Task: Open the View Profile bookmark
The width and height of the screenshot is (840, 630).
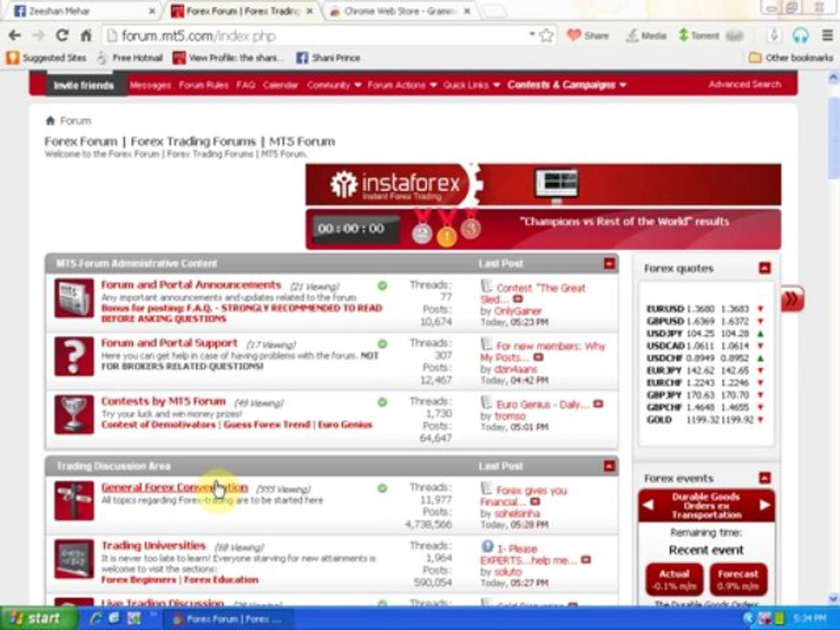Action: pos(228,58)
